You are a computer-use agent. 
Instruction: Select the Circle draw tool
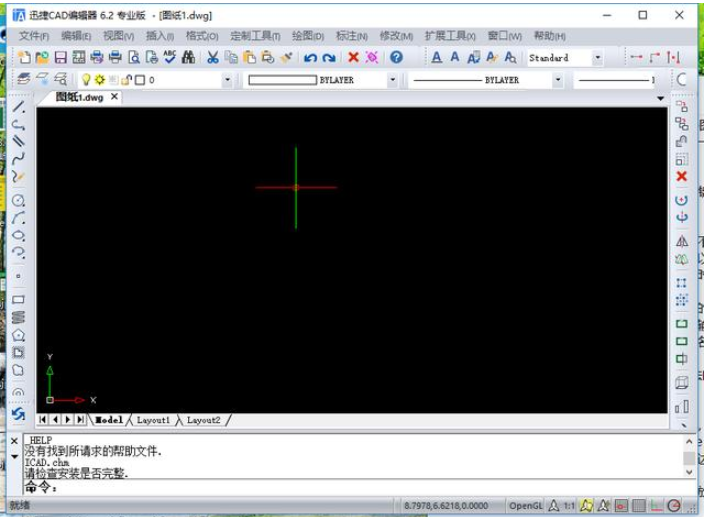point(18,200)
